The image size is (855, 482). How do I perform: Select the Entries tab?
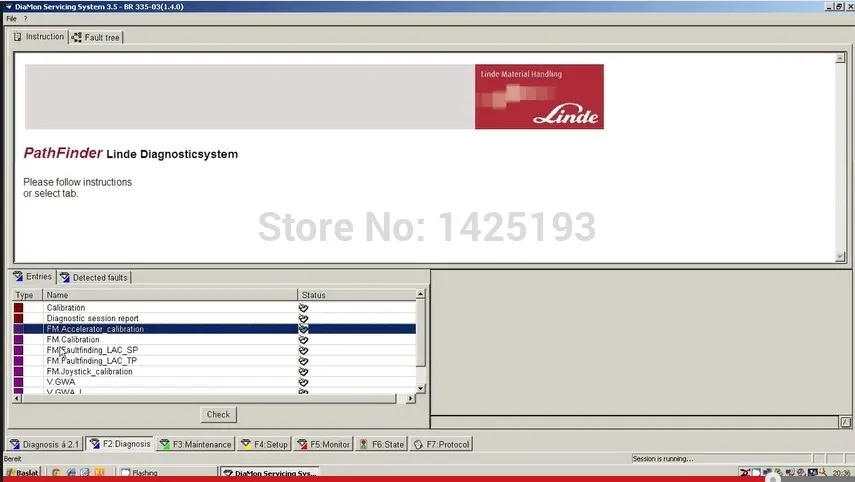coord(33,276)
